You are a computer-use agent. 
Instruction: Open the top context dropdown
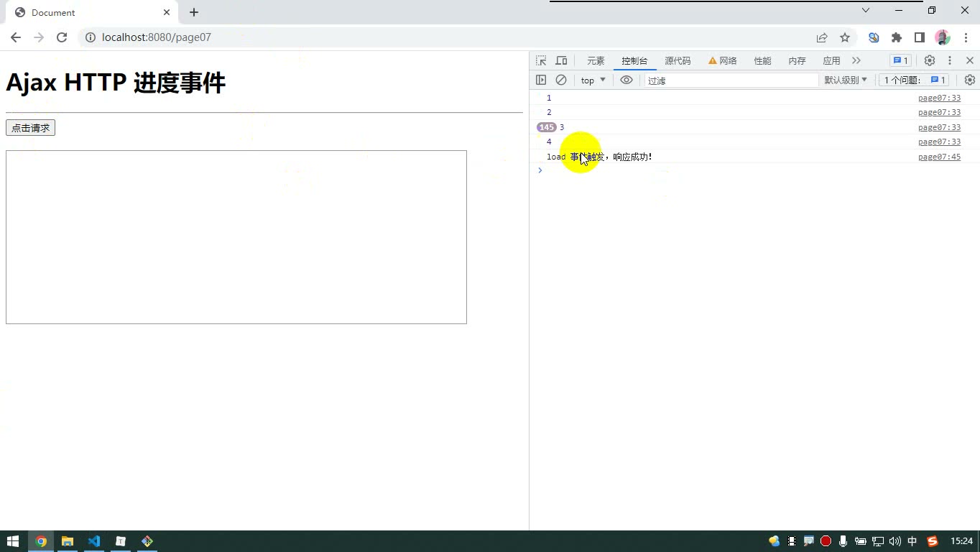pyautogui.click(x=593, y=80)
